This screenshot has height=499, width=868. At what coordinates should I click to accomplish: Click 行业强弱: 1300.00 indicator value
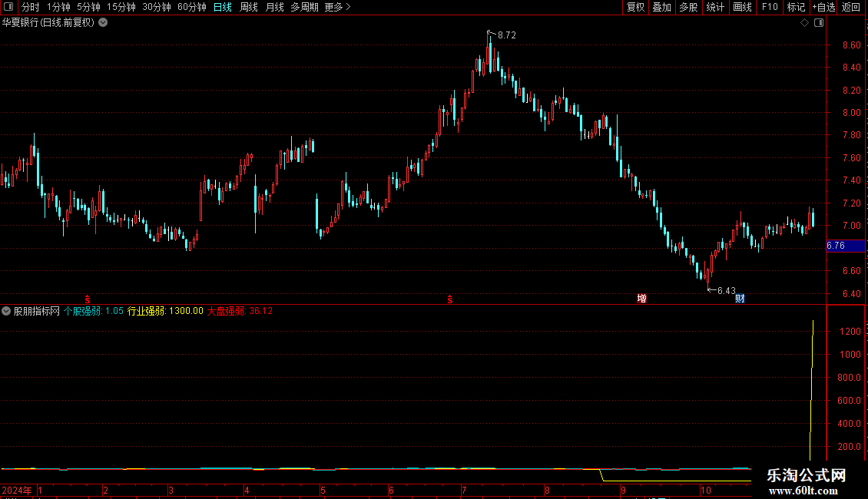[x=165, y=311]
